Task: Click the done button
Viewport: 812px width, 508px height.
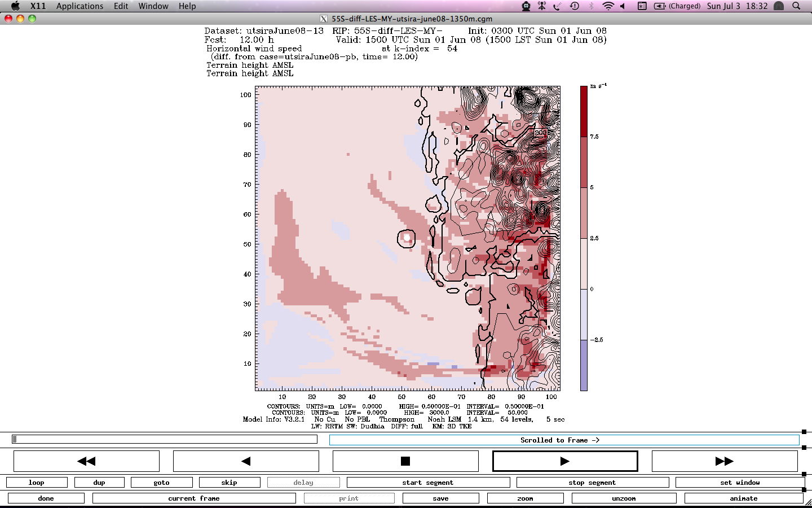Action: pos(46,498)
